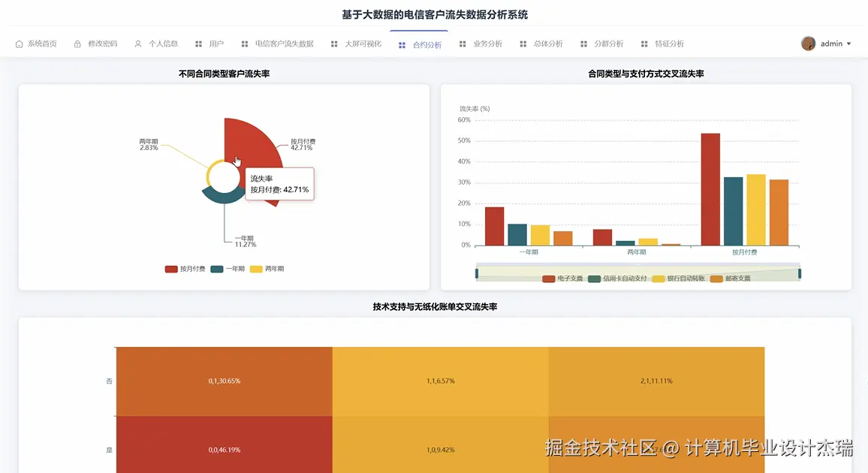Click the grid icon beside 用户
Image resolution: width=868 pixels, height=473 pixels.
pyautogui.click(x=199, y=44)
